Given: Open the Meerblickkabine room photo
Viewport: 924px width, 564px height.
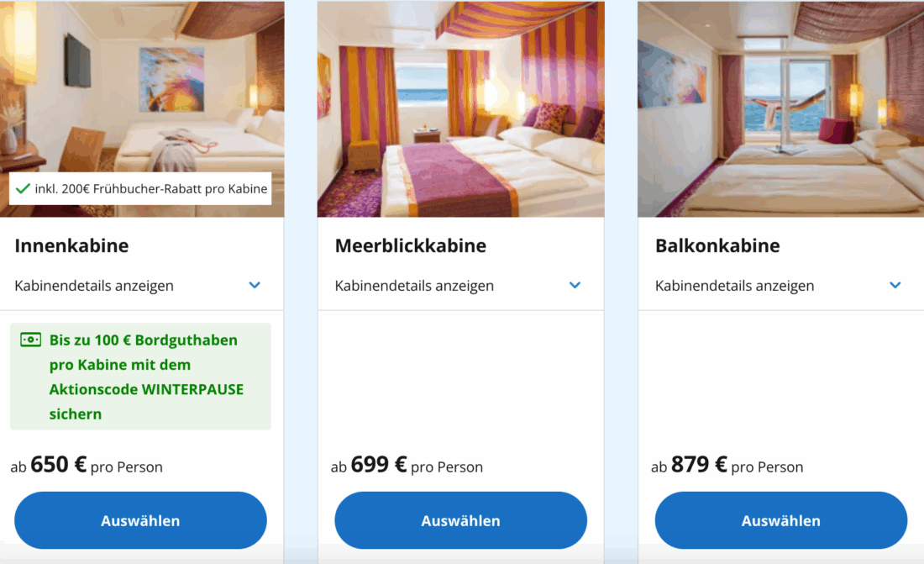Looking at the screenshot, I should click(x=460, y=109).
